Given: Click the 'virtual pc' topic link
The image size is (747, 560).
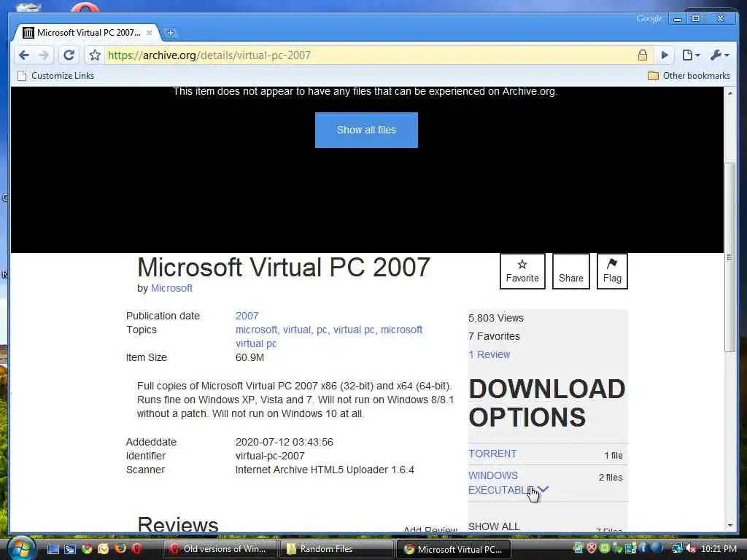Looking at the screenshot, I should pyautogui.click(x=354, y=330).
